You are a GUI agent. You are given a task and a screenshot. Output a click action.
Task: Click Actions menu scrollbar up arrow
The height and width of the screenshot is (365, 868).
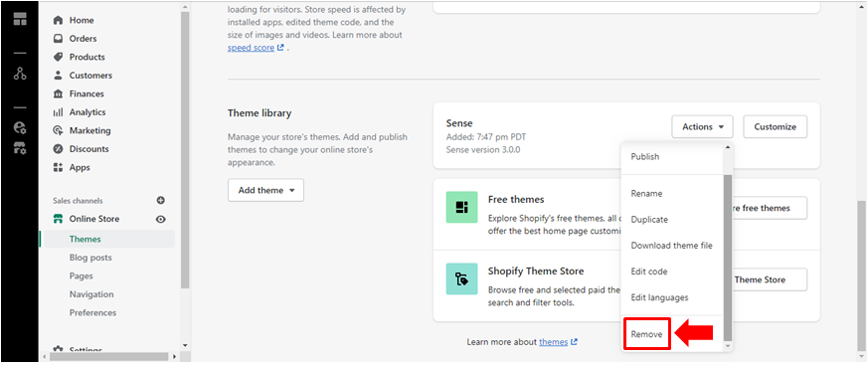(x=728, y=147)
